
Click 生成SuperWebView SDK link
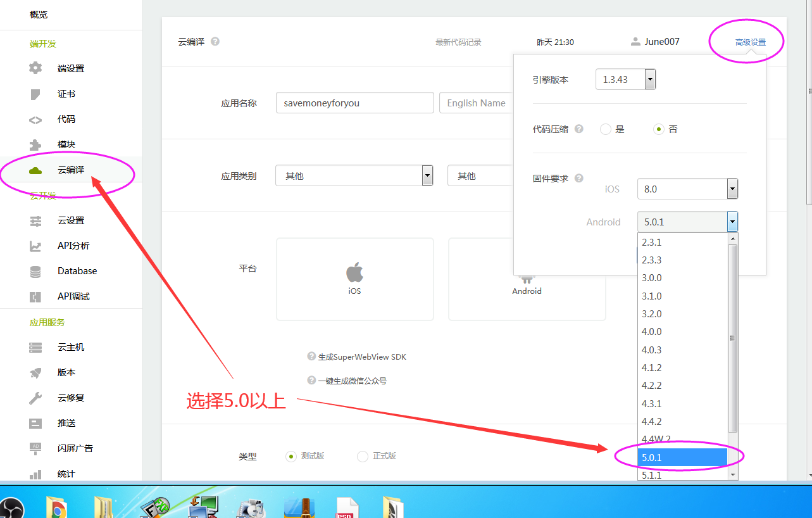[x=362, y=357]
